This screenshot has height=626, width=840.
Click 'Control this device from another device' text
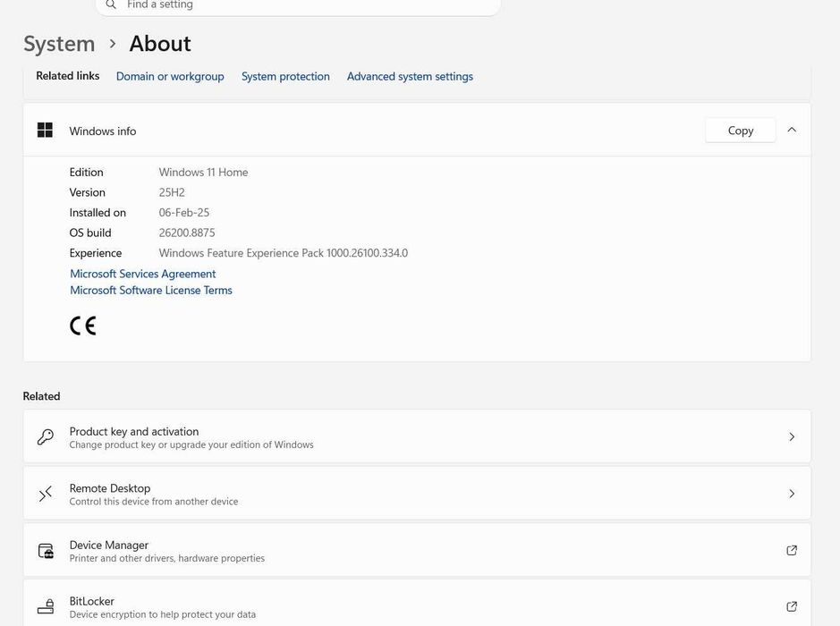154,502
